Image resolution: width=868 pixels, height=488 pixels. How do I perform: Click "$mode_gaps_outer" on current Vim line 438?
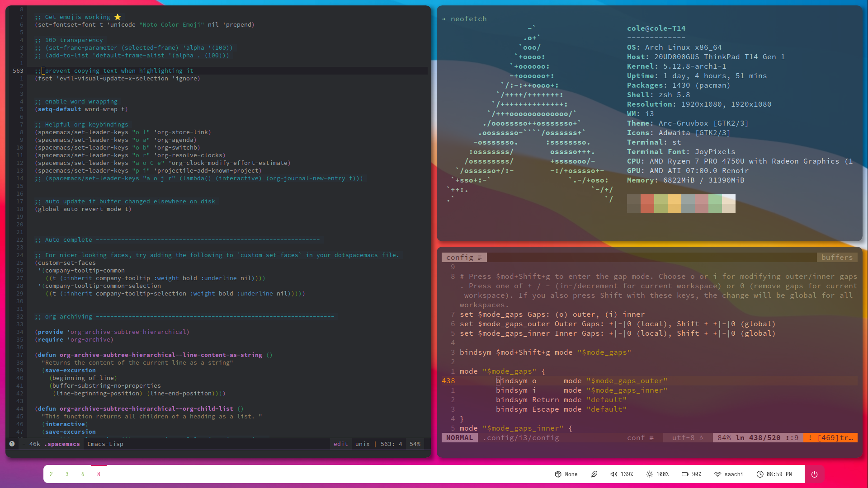pos(627,381)
